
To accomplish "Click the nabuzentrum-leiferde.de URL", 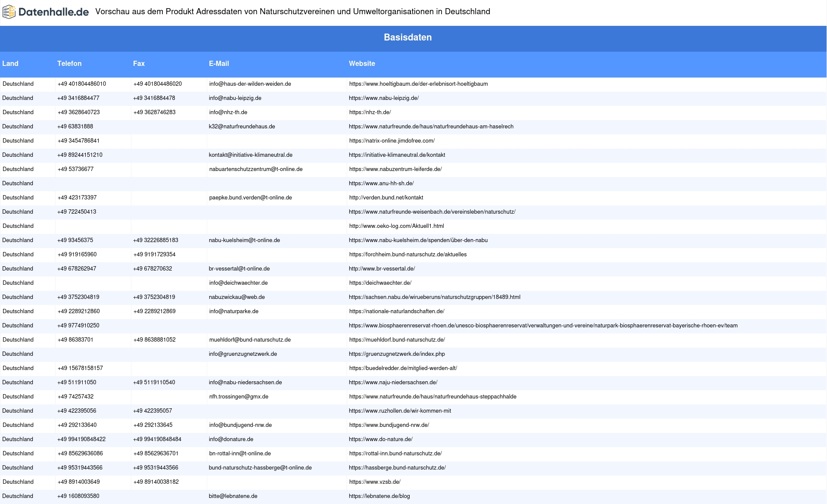I will (395, 169).
